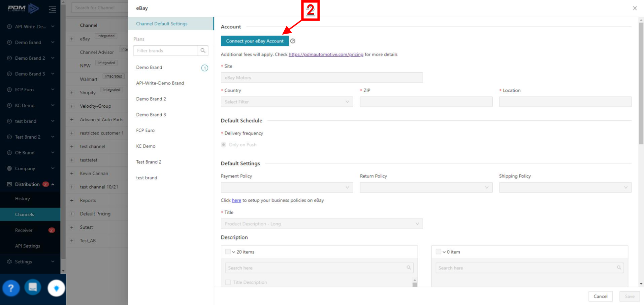The width and height of the screenshot is (644, 305).
Task: Open the help question mark bubble
Action: pos(11,288)
